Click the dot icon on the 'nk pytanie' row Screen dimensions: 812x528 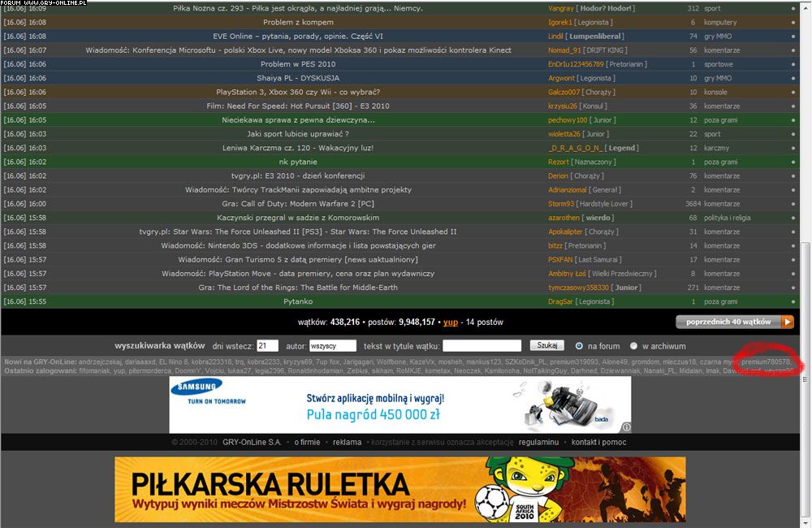tap(793, 162)
